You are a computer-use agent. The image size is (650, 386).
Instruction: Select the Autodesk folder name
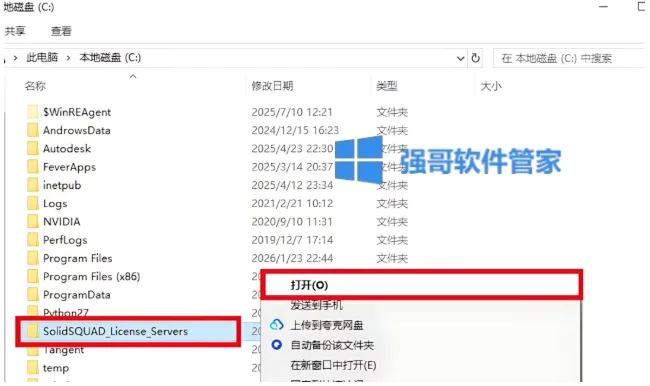coord(67,148)
